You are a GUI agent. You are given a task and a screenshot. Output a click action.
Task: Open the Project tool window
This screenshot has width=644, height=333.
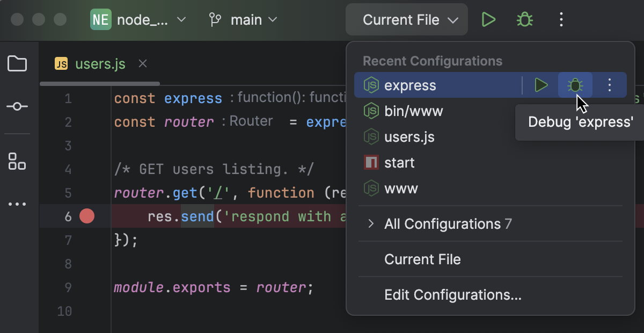point(17,63)
